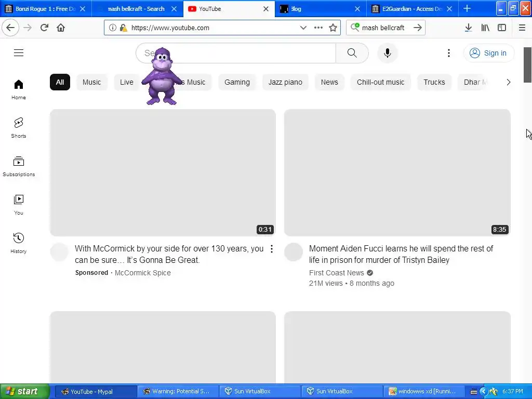
Task: Select the Trucks category chip
Action: [434, 82]
